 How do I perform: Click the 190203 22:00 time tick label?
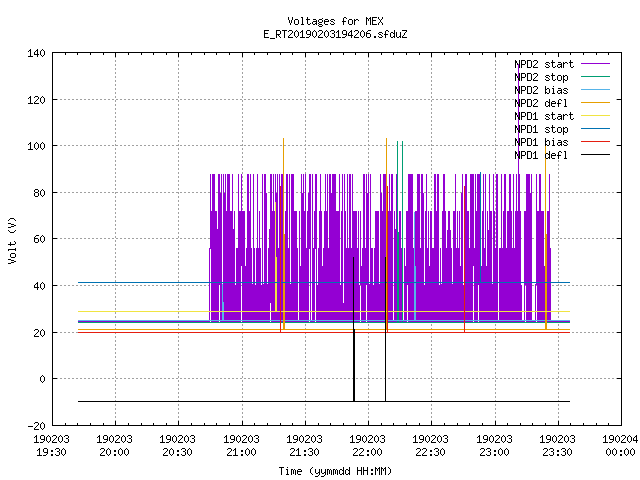367,446
